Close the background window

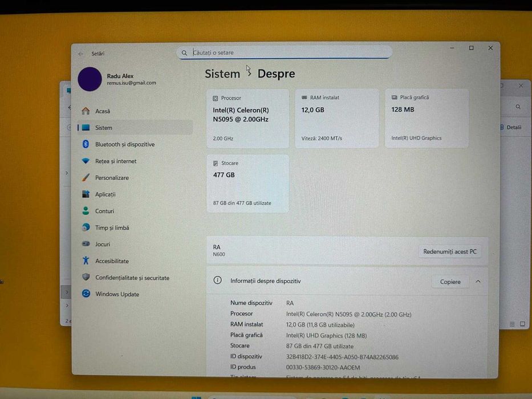(x=521, y=86)
